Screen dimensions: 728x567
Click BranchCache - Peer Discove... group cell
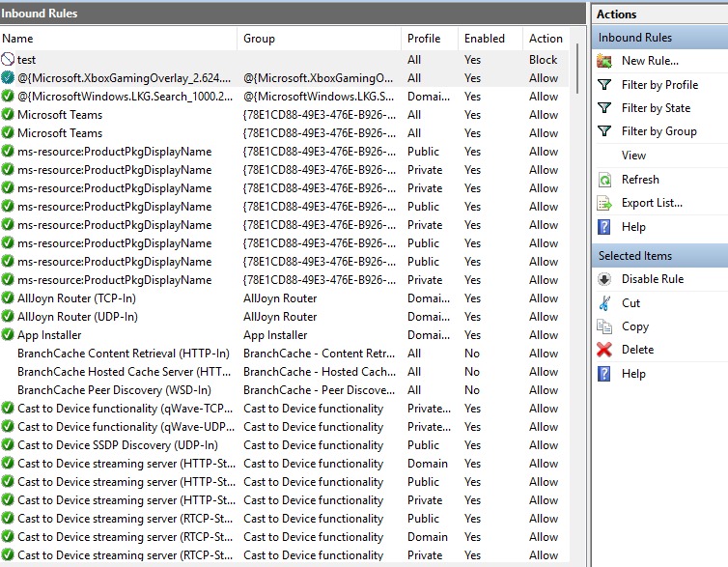point(319,390)
